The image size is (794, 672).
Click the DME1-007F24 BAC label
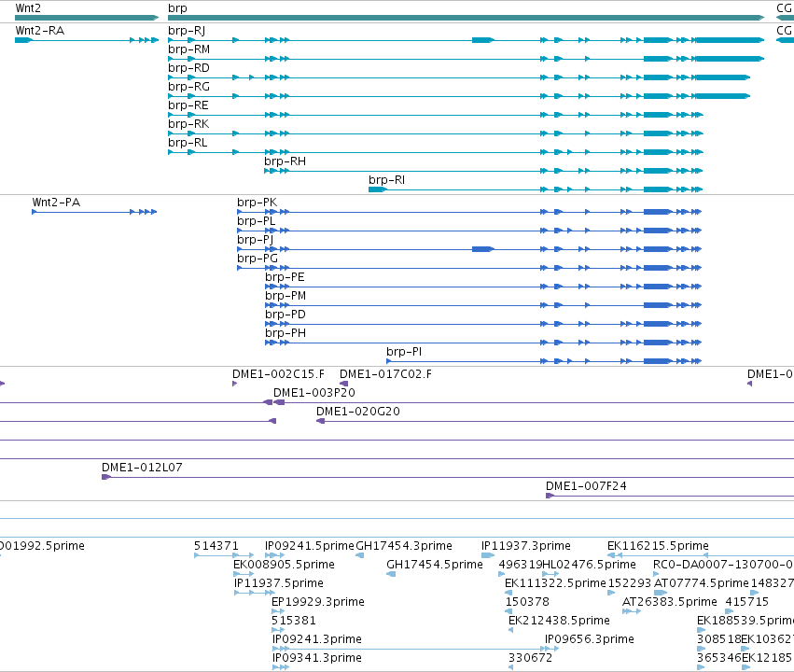586,486
